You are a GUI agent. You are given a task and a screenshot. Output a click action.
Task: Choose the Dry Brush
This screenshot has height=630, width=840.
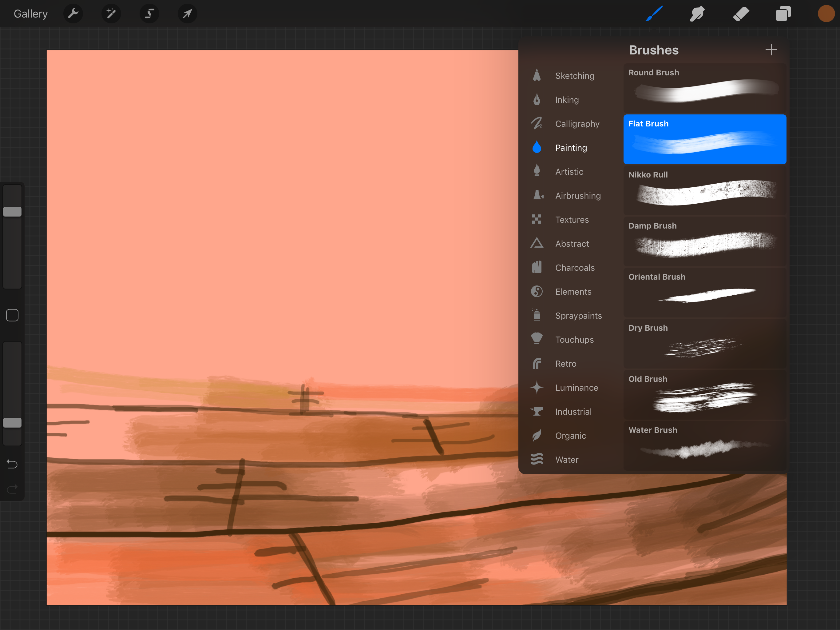pyautogui.click(x=705, y=344)
